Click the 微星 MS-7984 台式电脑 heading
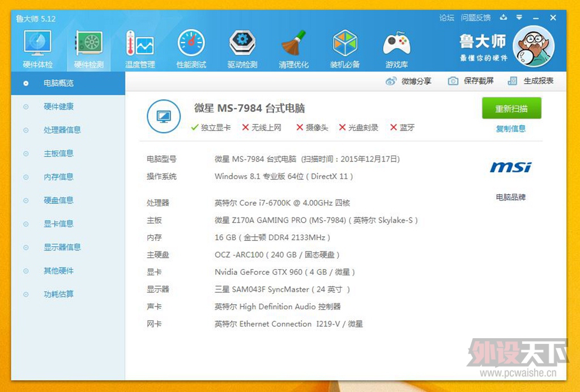The image size is (580, 392). pos(250,108)
